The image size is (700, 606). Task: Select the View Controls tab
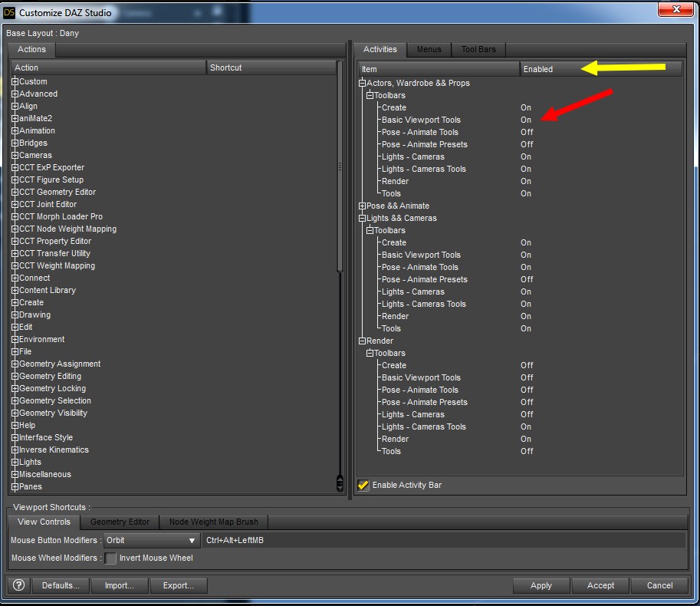44,522
